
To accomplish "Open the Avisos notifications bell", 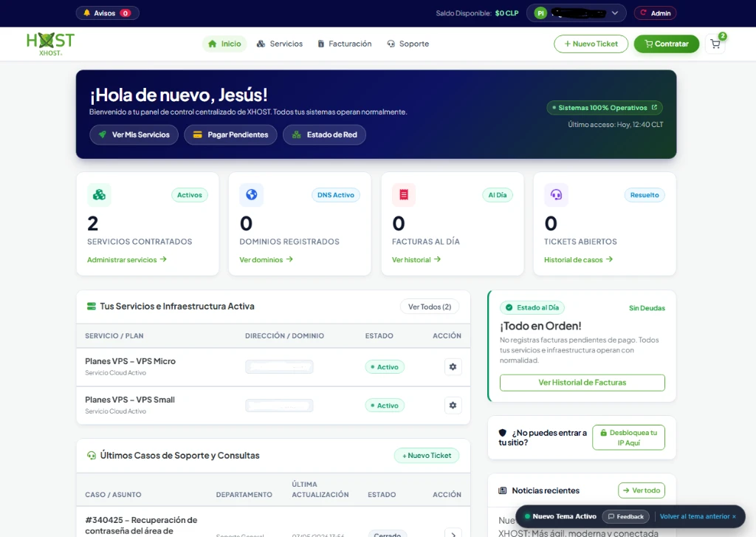I will point(107,13).
